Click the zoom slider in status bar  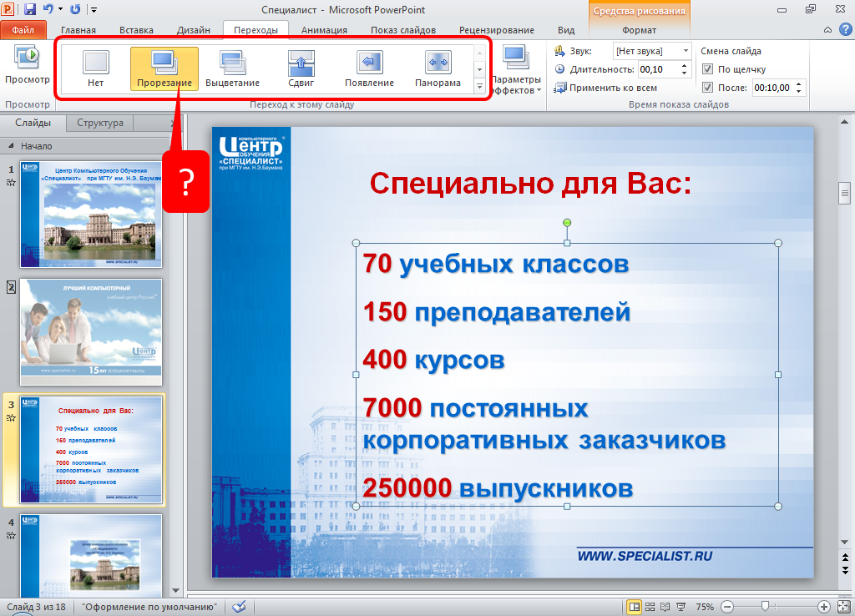[x=764, y=607]
